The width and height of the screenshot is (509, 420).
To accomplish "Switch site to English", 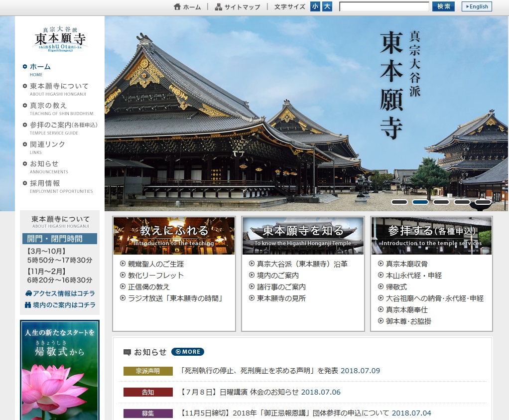I will (477, 6).
